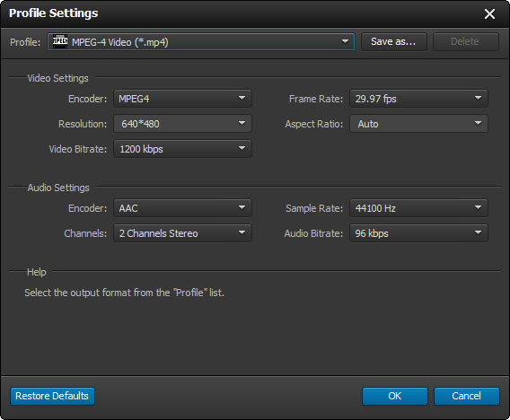Open the Channels 2 Channels Stereo dropdown
Screen dimensions: 510x420
[x=182, y=233]
